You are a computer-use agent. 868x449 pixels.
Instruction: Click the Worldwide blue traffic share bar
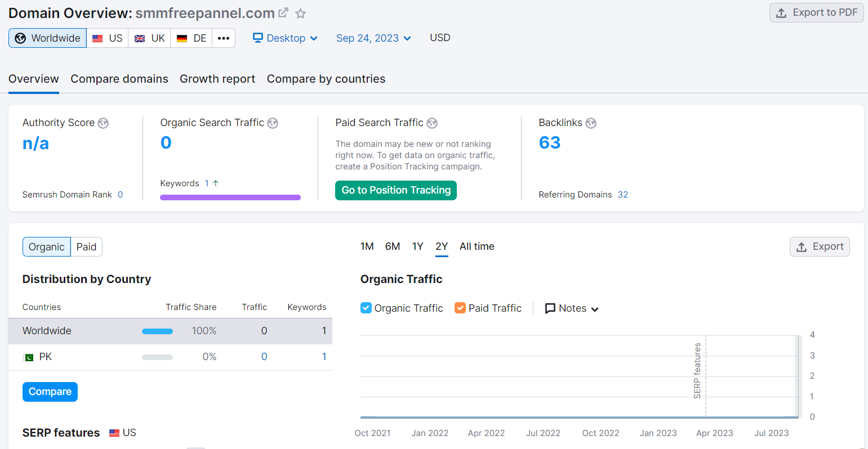pyautogui.click(x=157, y=331)
